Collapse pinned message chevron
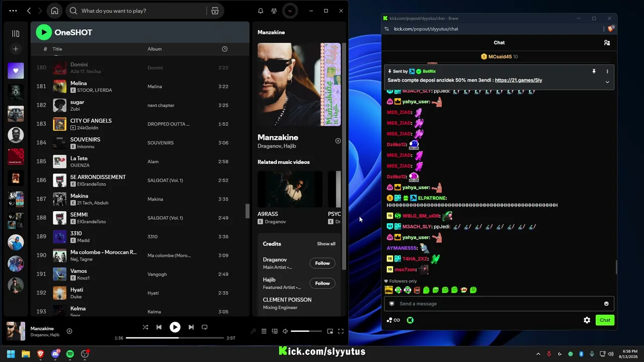 607,82
